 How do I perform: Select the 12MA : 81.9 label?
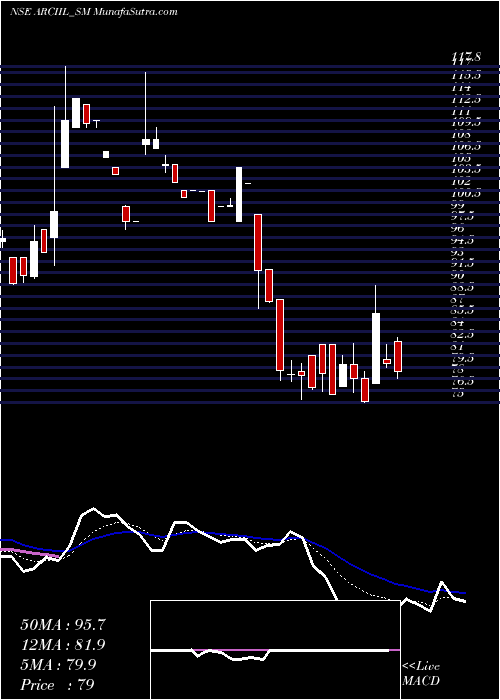pyautogui.click(x=63, y=645)
